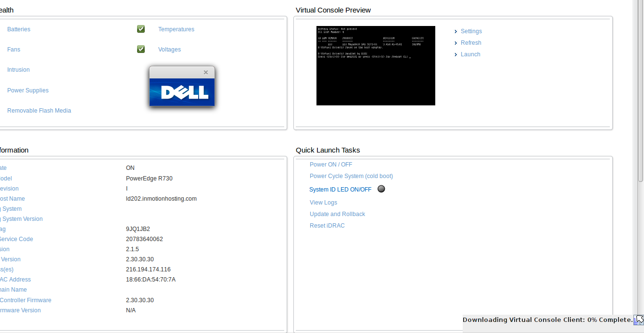Click the green checkmark beside Temperatures
The height and width of the screenshot is (333, 644).
pos(141,29)
